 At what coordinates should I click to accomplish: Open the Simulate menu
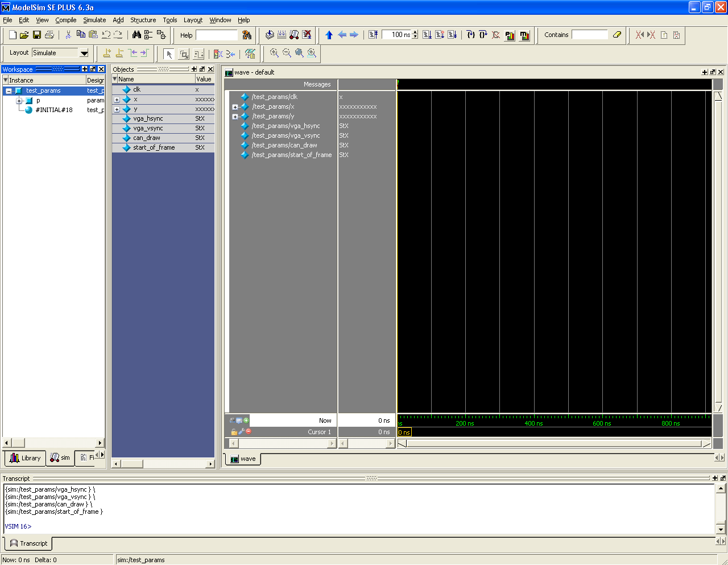click(x=94, y=20)
